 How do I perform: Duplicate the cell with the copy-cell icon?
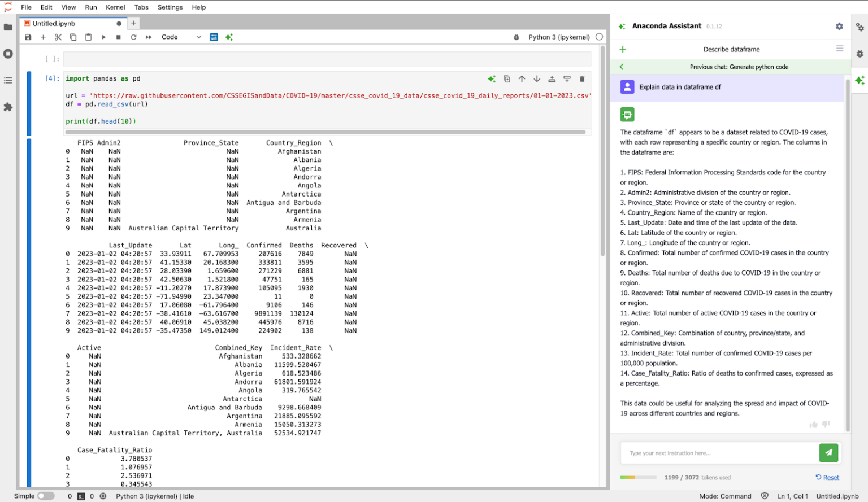507,78
